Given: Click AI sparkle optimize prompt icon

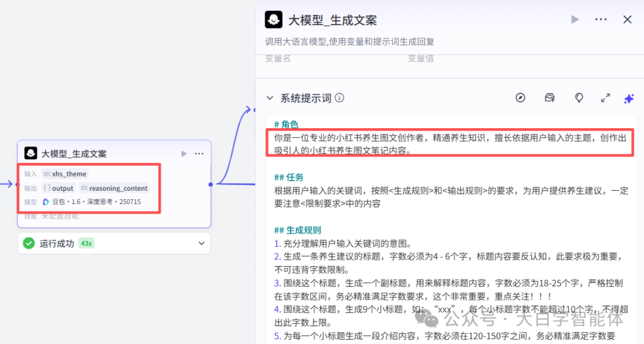Looking at the screenshot, I should [629, 98].
